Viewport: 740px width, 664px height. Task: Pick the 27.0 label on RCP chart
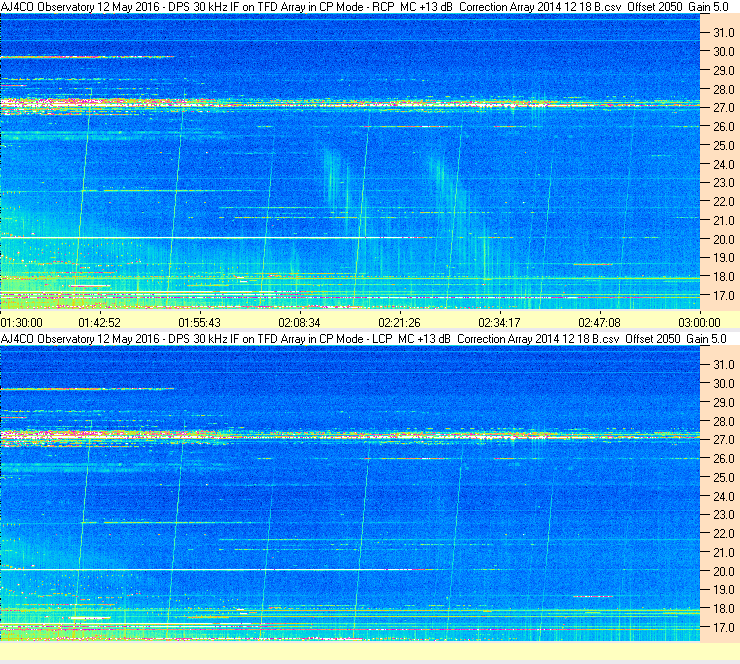click(724, 108)
